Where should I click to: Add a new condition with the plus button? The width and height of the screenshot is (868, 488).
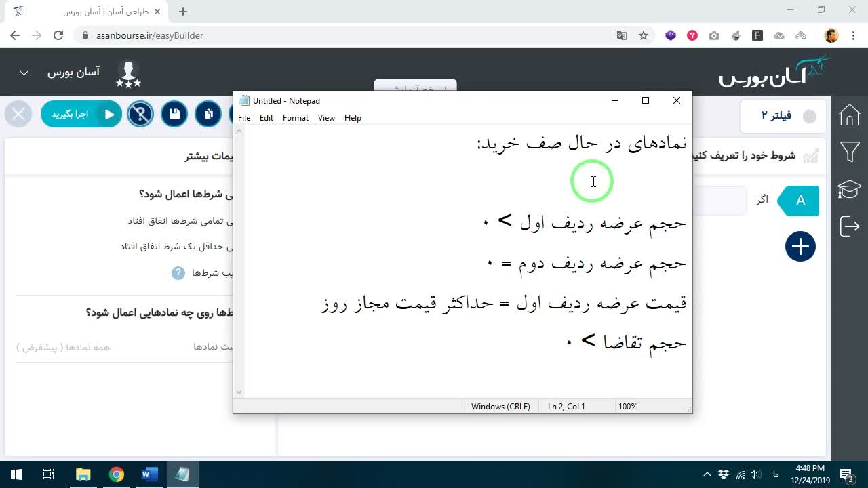click(800, 246)
